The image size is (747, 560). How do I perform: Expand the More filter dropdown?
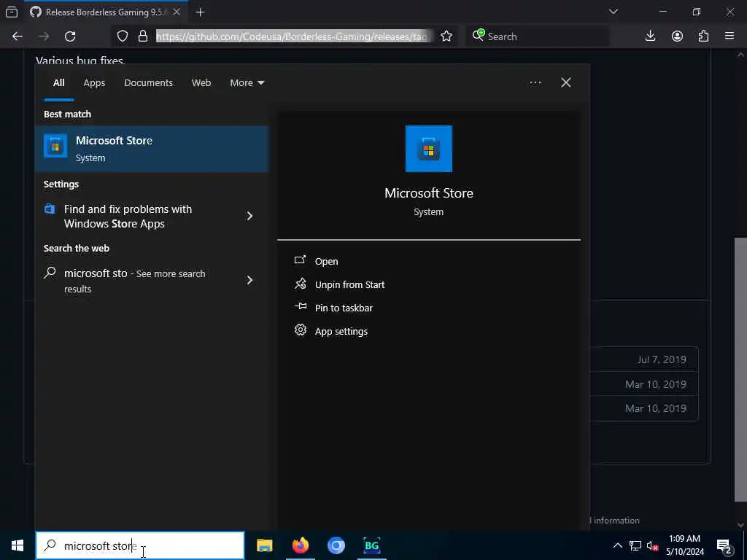pyautogui.click(x=247, y=83)
